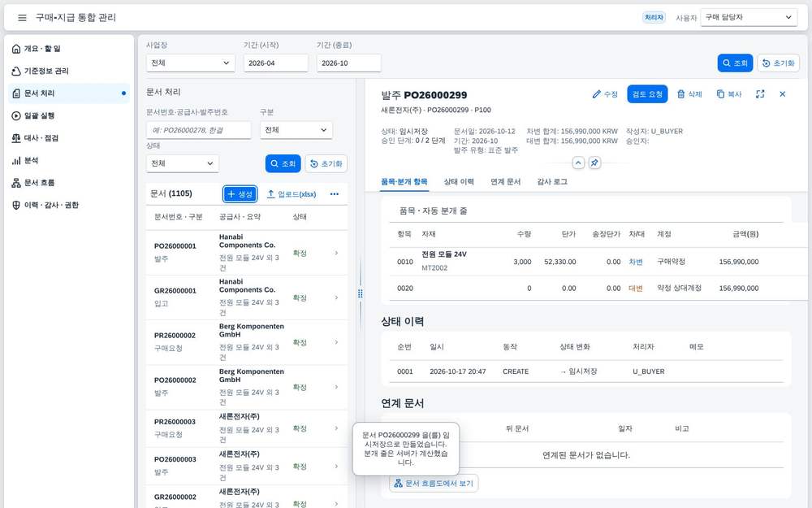Open 일괄 실행 sidebar item
812x508 pixels.
(67, 115)
